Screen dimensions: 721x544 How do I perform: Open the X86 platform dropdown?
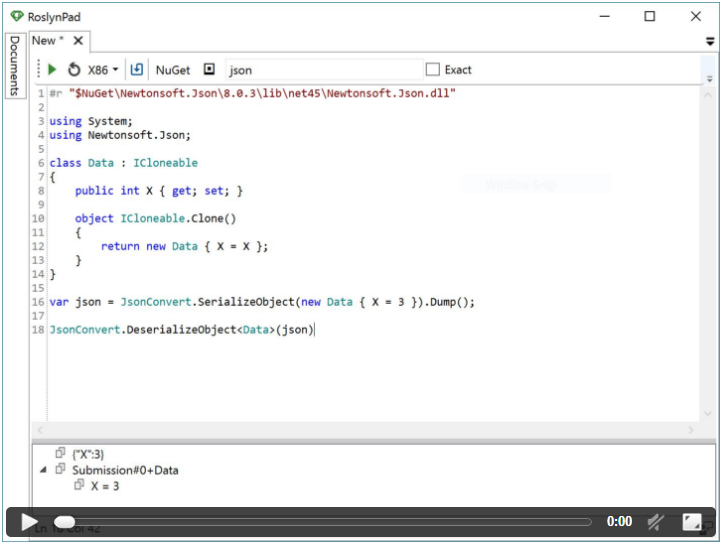pyautogui.click(x=103, y=70)
